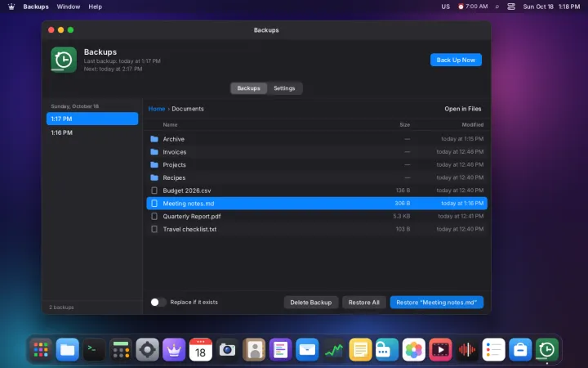Open the Voice Memos waveform dock icon
The image size is (588, 368).
pyautogui.click(x=467, y=350)
